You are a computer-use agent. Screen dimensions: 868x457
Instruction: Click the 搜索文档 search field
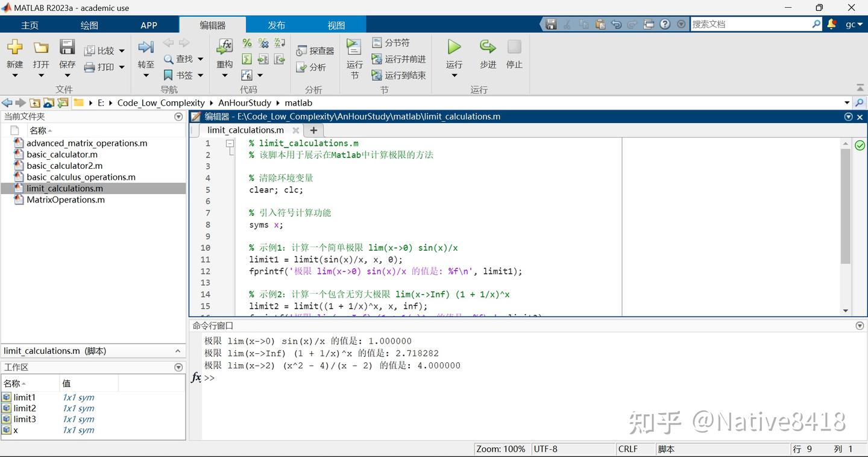point(753,24)
